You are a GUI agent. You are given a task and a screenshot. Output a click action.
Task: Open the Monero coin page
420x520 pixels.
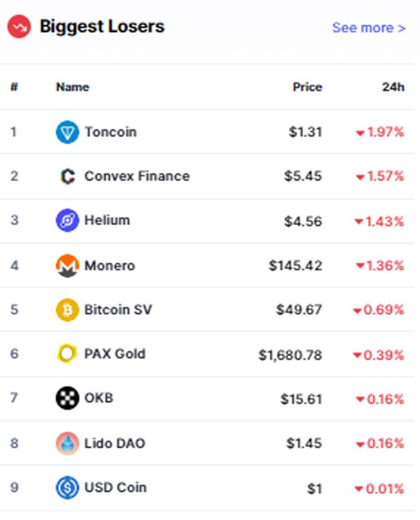tap(110, 266)
